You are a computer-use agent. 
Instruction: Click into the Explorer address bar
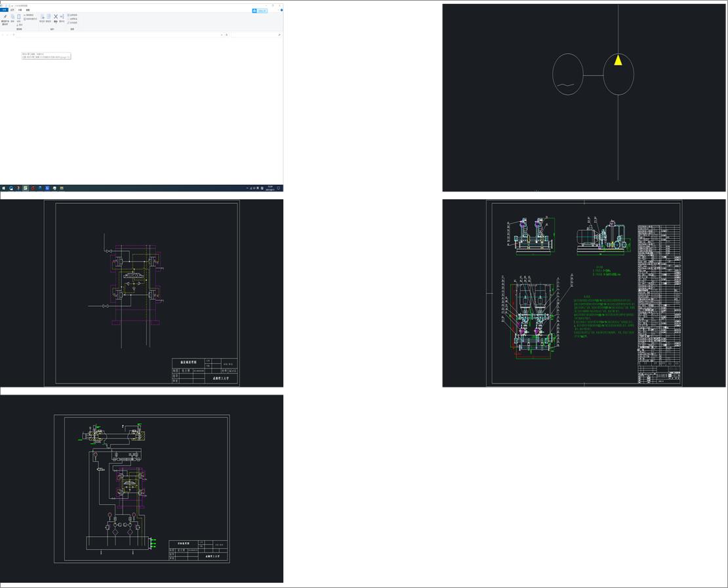pyautogui.click(x=119, y=34)
